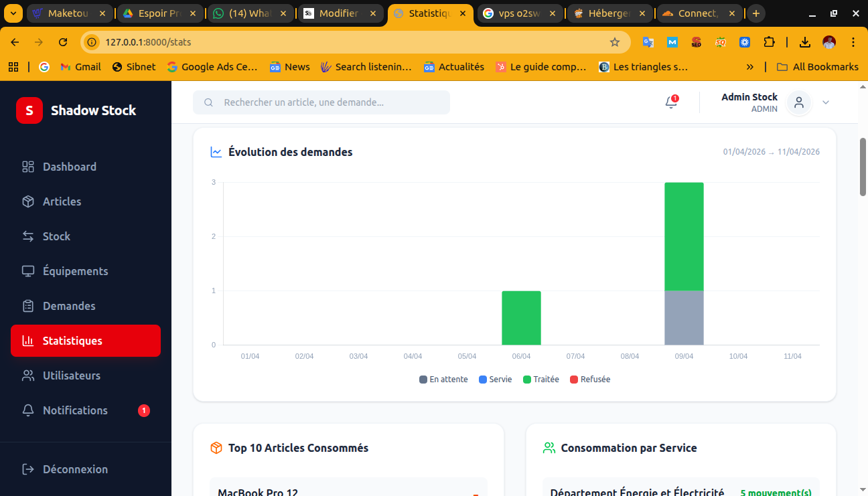Reload the page with the refresh icon
The image size is (868, 496).
(63, 42)
